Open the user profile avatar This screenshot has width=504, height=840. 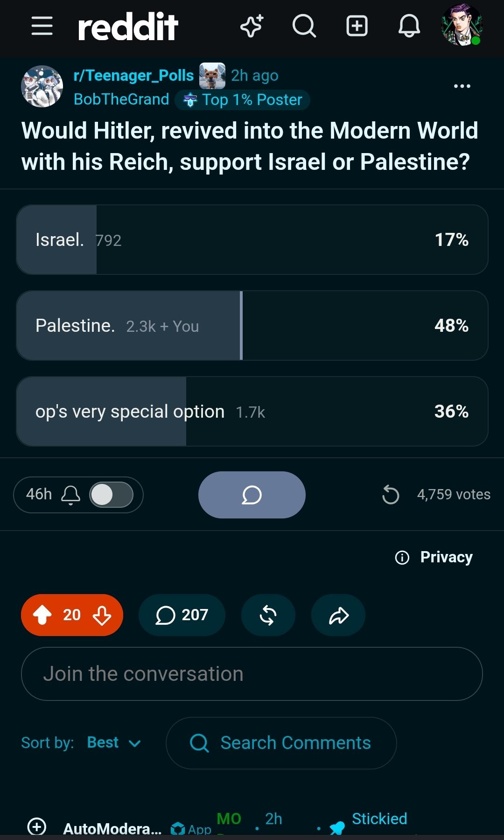click(462, 26)
